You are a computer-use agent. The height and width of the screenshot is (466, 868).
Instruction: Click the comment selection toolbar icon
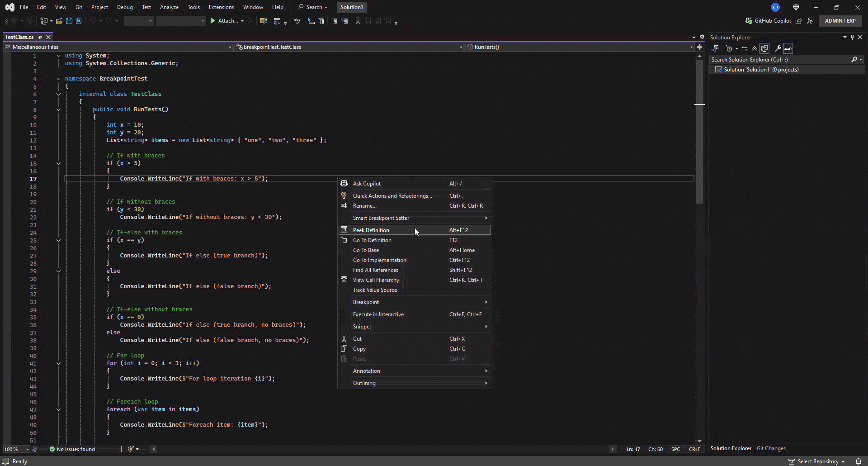coord(335,21)
